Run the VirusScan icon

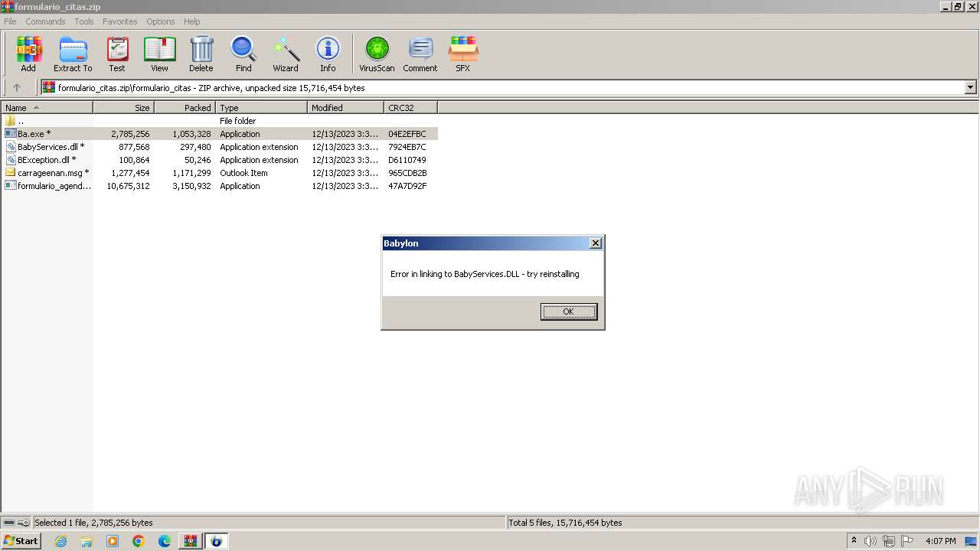(377, 54)
